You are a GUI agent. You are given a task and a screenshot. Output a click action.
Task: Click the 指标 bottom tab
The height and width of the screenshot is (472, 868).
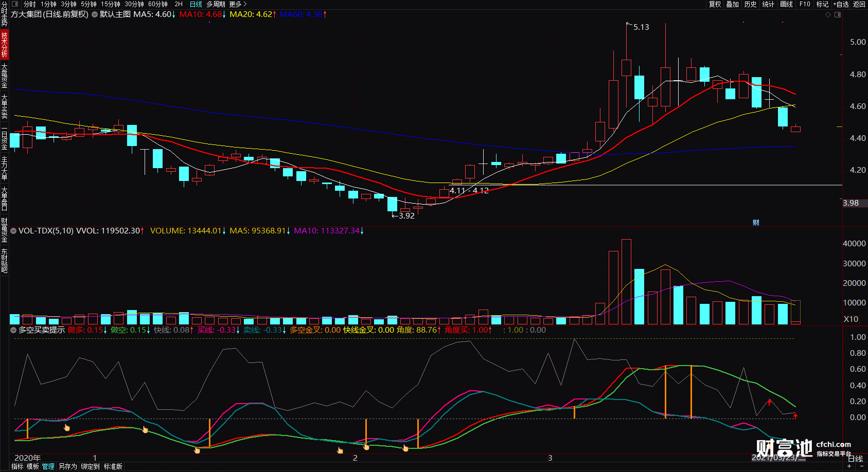[17, 466]
